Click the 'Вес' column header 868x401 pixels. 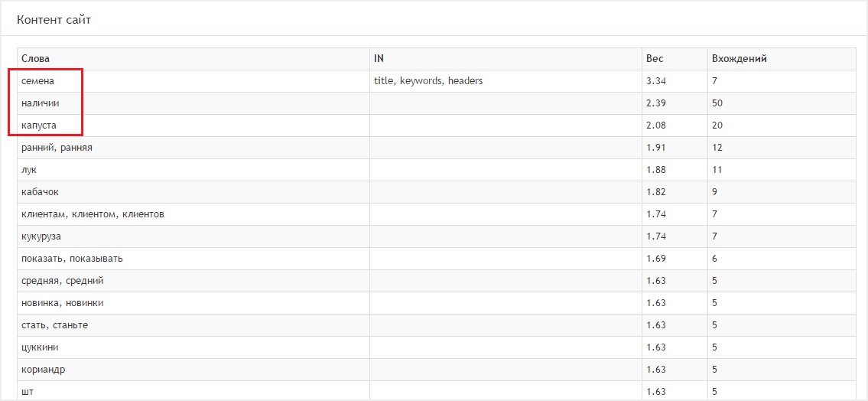655,58
